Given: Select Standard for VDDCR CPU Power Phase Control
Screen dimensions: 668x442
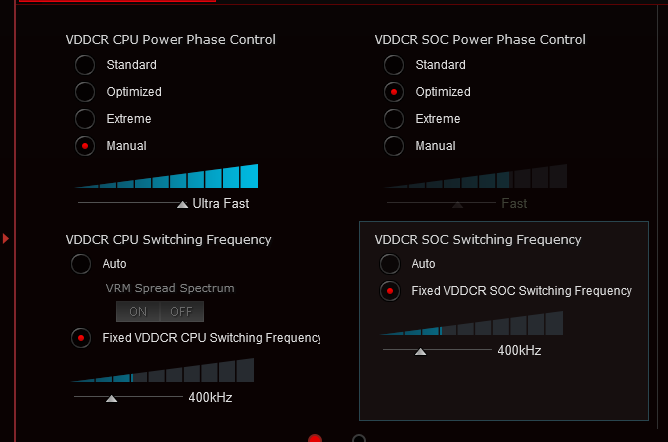Looking at the screenshot, I should pos(86,65).
